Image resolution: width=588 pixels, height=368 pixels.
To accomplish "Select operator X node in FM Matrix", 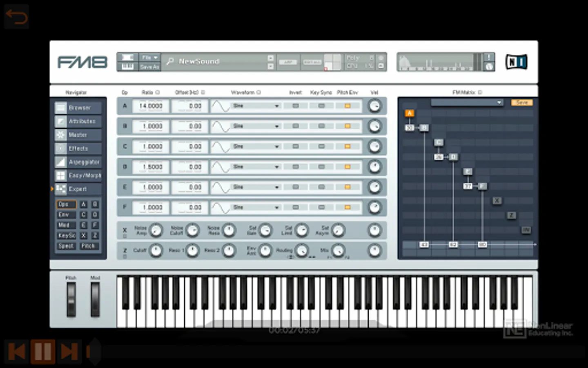I will click(x=497, y=201).
